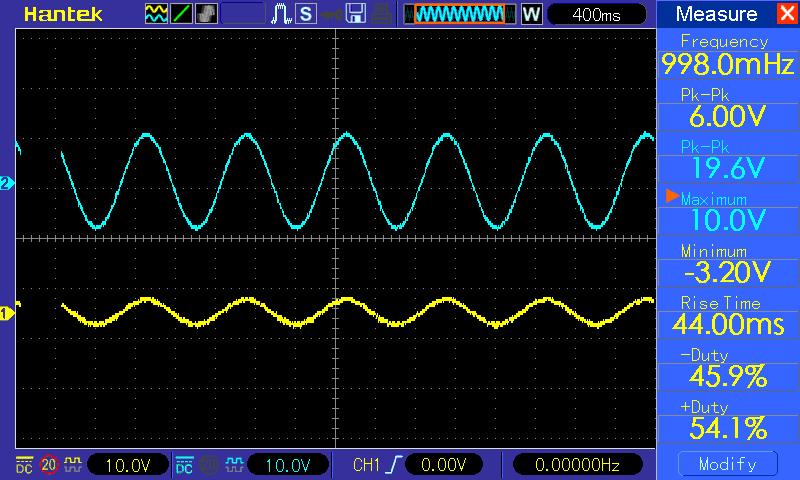Click CH2 10.0V volts per division
Screen dimensions: 800x480
(288, 465)
